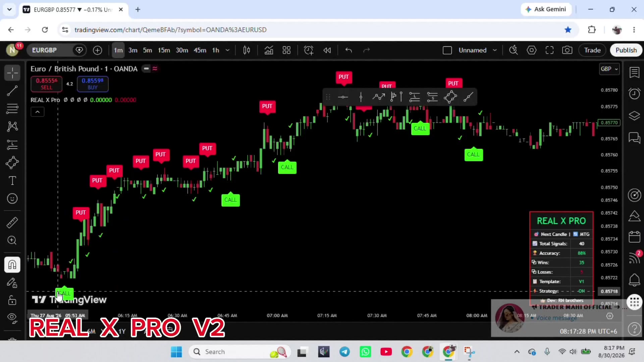This screenshot has width=644, height=362.
Task: Create a new alert from toolbar
Action: coord(309,50)
